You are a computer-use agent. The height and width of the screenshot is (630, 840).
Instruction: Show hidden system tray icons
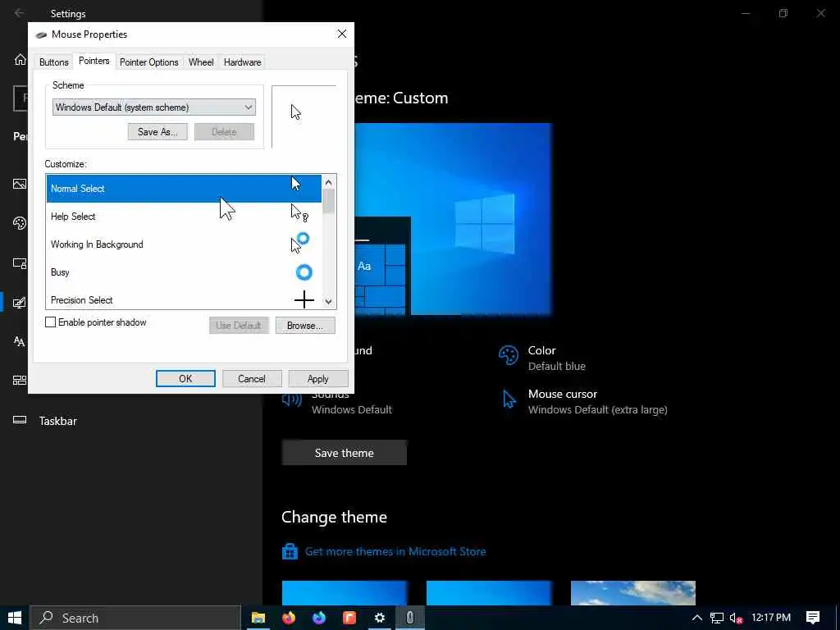click(697, 618)
